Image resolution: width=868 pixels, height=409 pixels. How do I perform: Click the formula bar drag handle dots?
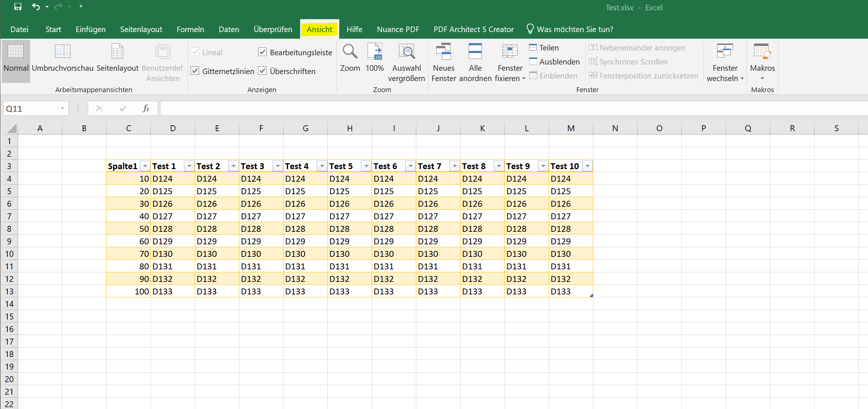pos(78,108)
